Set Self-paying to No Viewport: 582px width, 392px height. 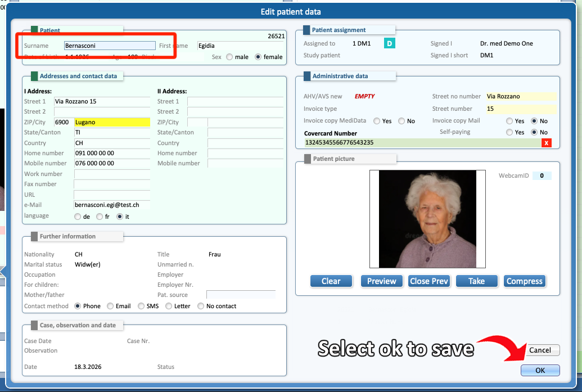click(x=534, y=132)
